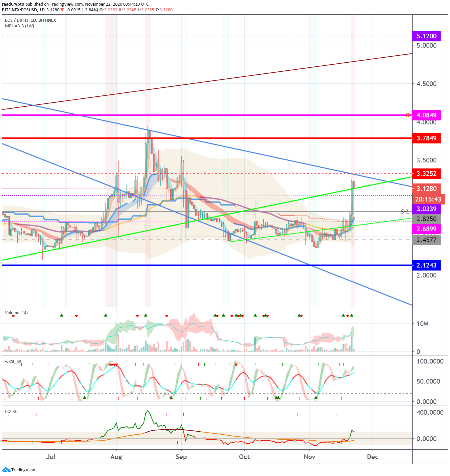This screenshot has height=476, width=450.
Task: Open the TradingView link at bottom left
Action: click(23, 470)
